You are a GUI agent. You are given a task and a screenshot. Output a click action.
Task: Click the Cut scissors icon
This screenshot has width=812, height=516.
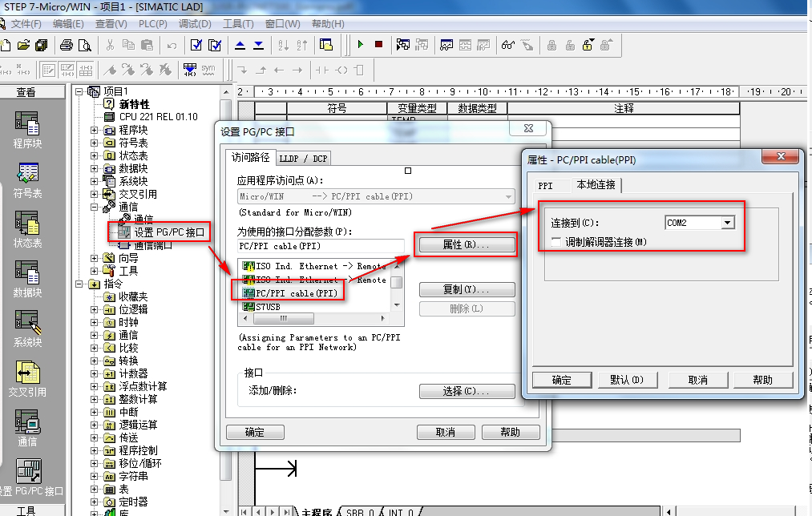tap(110, 46)
